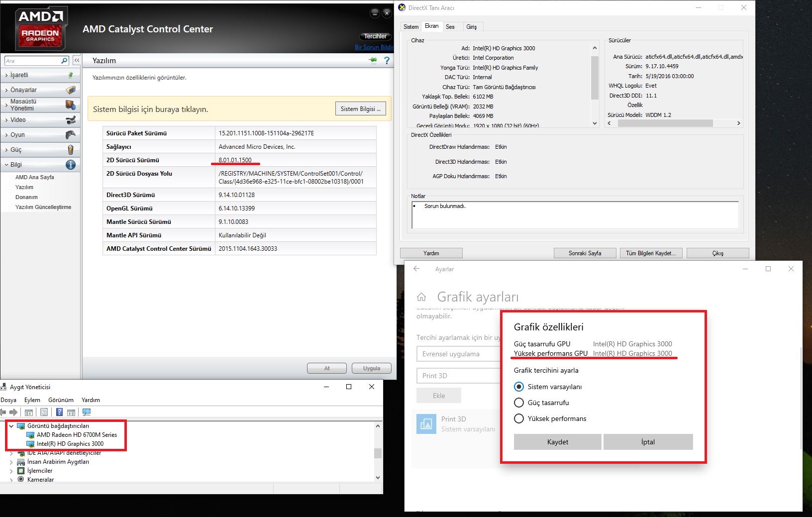Select Yüksek performans radio button
812x517 pixels.
[519, 418]
